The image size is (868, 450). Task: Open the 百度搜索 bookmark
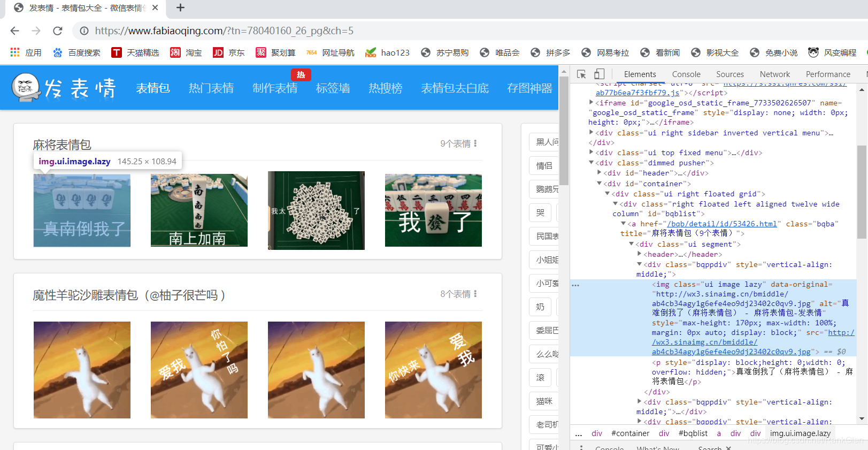point(76,52)
